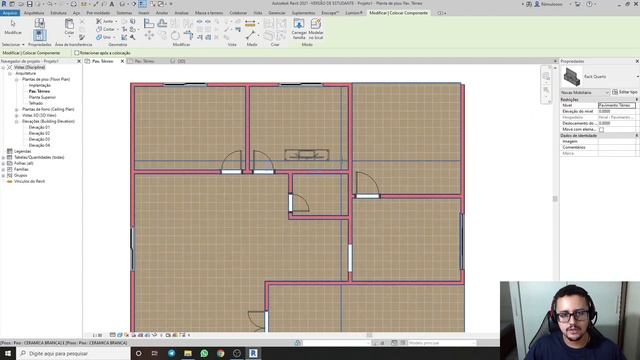Switch to the Sistemas ribbon tab
This screenshot has height=360, width=640.
point(124,13)
